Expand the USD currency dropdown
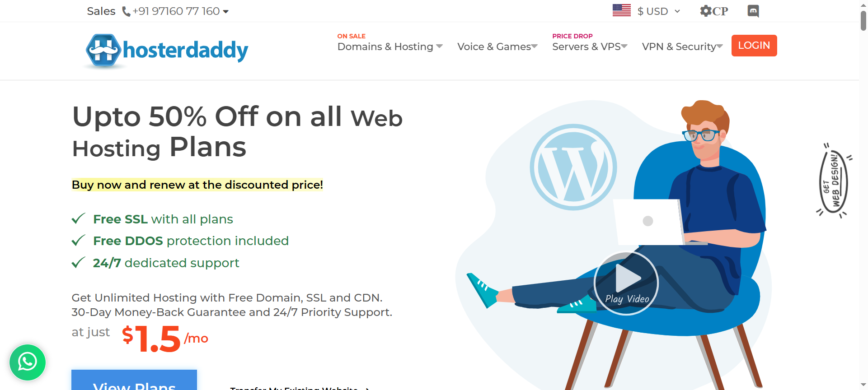Screen dimensions: 868x390 (659, 11)
